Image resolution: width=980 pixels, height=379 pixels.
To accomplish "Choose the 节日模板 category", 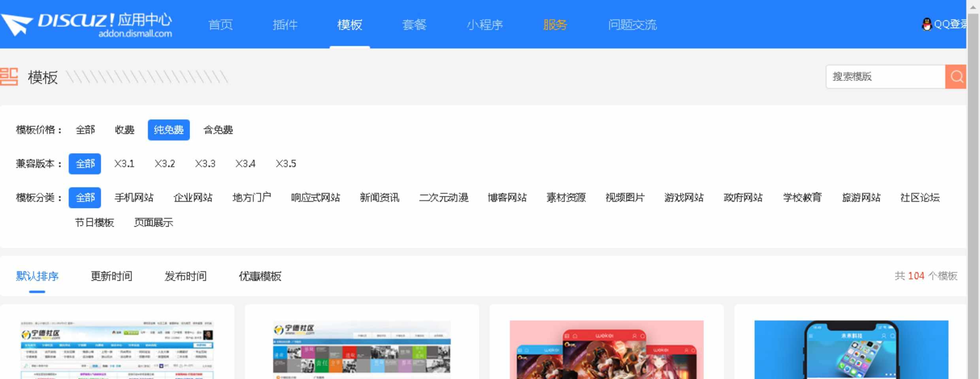I will pyautogui.click(x=94, y=223).
